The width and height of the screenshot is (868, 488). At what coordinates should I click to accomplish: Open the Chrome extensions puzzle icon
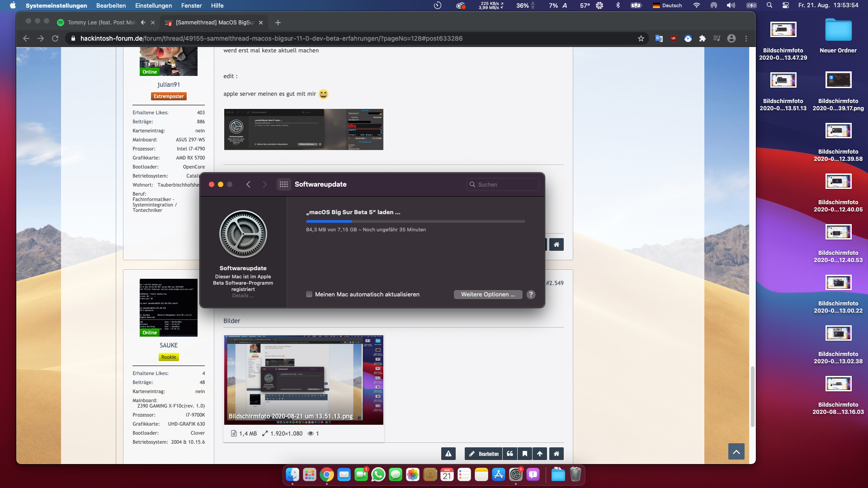tap(702, 39)
